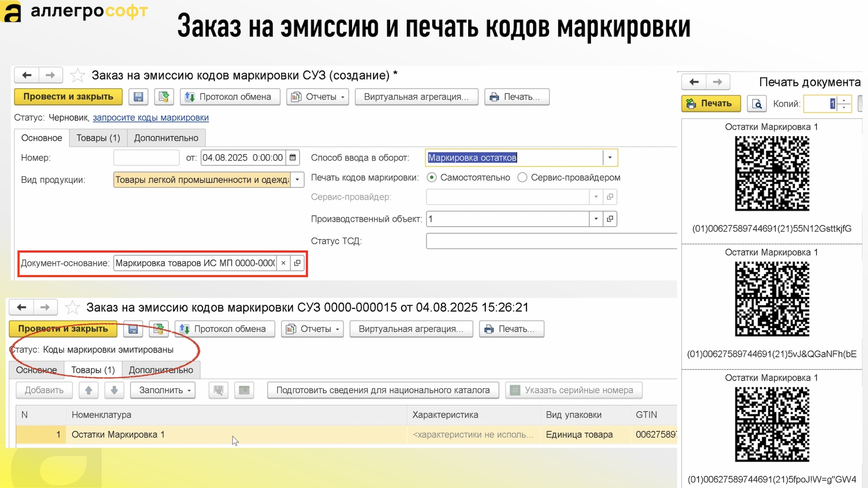Click the Номер input field
The height and width of the screenshot is (488, 868).
coord(146,158)
